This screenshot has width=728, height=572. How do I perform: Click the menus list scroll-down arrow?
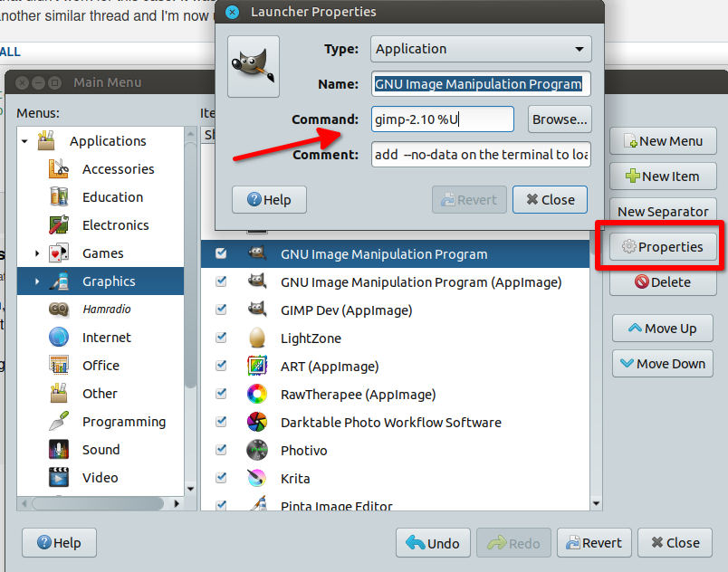190,489
